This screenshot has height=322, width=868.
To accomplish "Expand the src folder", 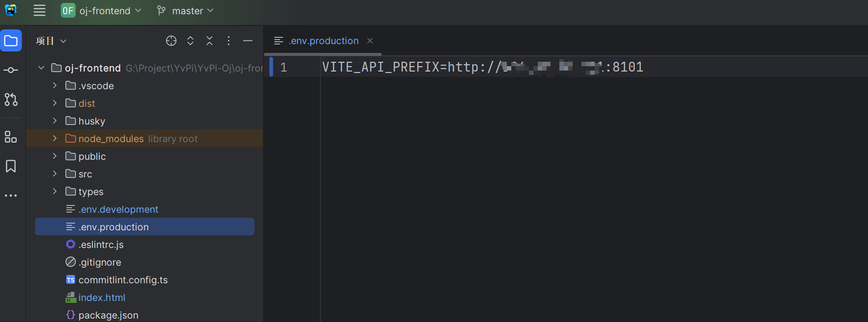I will tap(54, 174).
